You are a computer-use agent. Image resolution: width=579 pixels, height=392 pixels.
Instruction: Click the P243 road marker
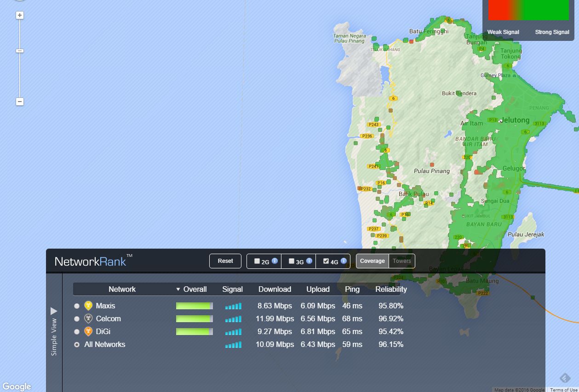[x=373, y=125]
